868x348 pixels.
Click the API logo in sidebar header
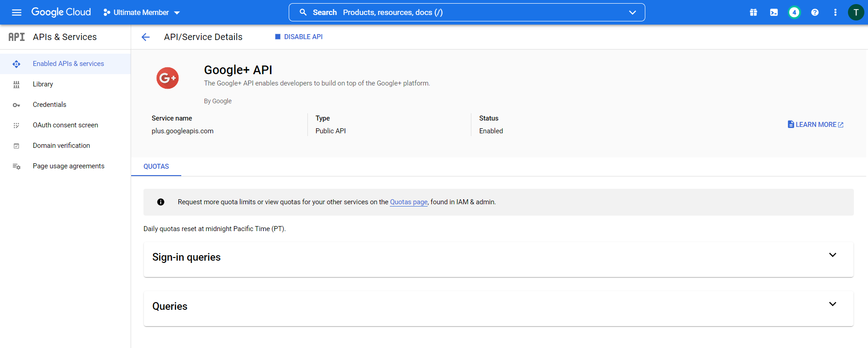pyautogui.click(x=16, y=37)
